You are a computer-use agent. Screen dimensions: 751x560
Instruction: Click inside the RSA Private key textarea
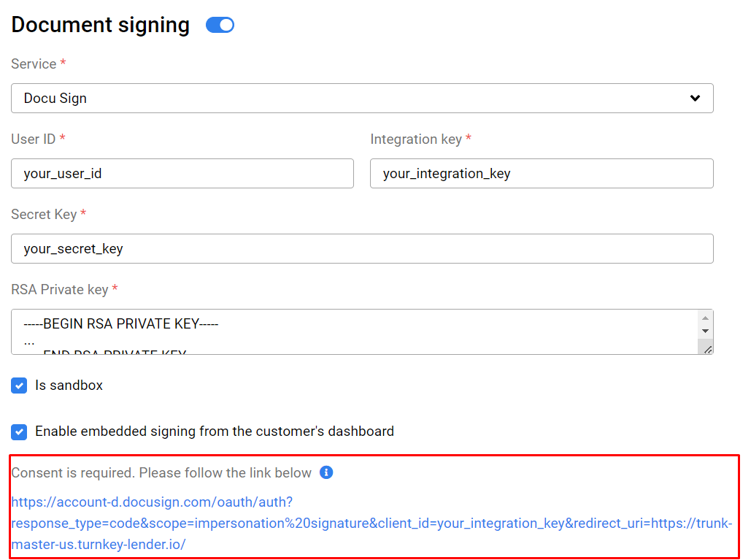click(x=355, y=332)
